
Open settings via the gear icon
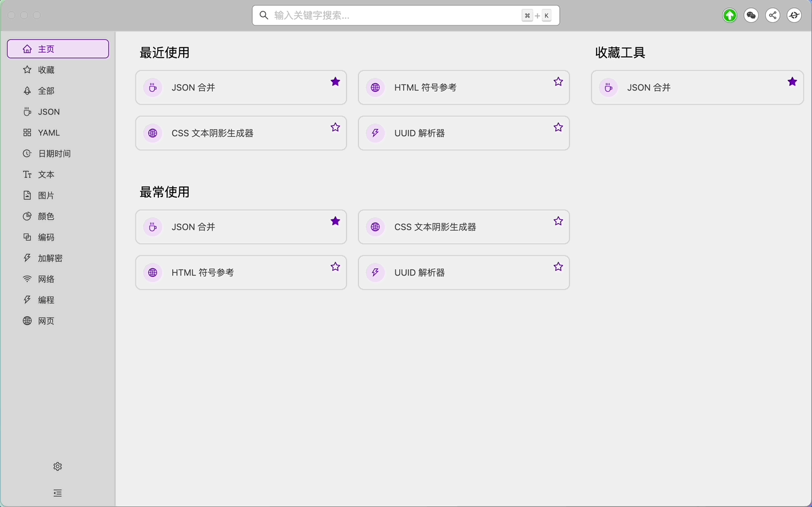click(x=58, y=466)
